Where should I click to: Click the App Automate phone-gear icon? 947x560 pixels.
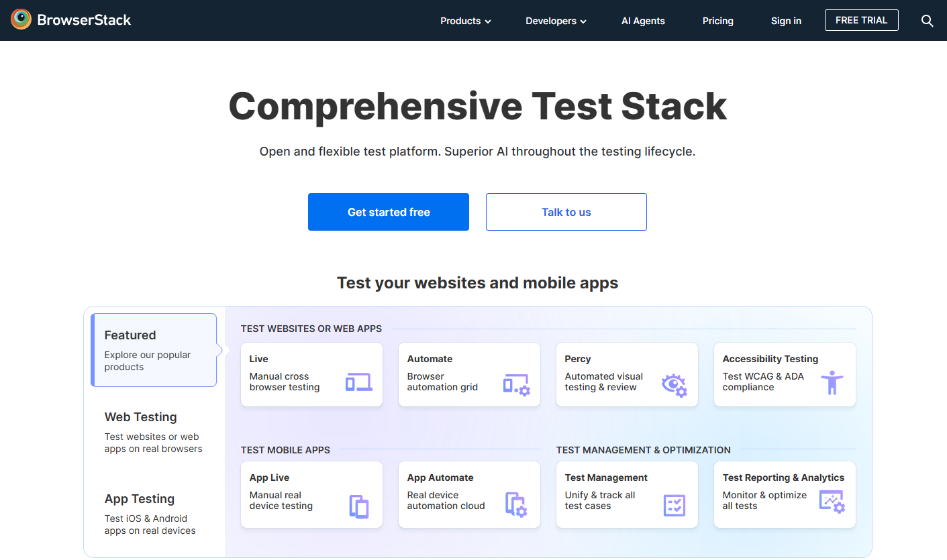tap(516, 505)
